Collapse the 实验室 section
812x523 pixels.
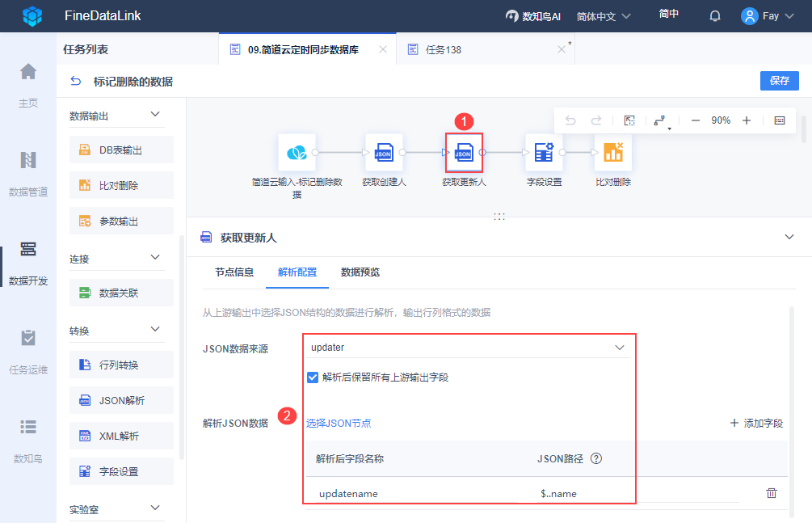[155, 508]
